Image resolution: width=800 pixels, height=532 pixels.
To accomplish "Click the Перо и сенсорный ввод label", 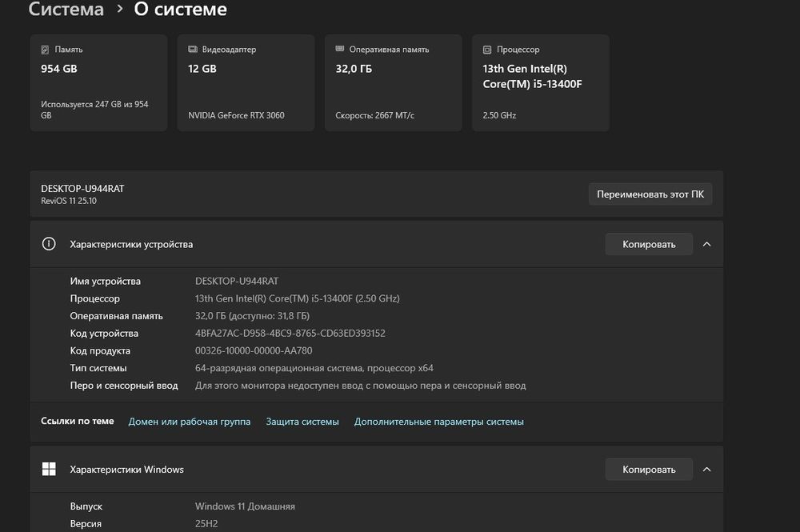I will tap(124, 386).
